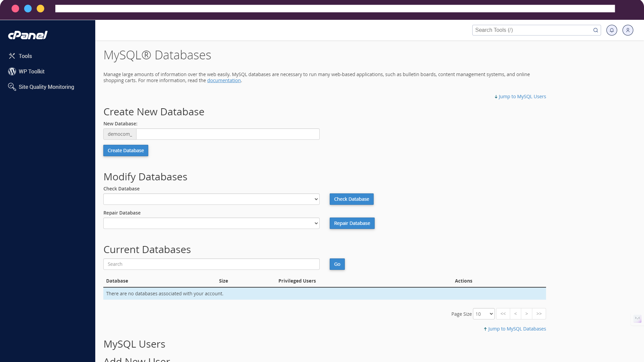The width and height of the screenshot is (644, 362).
Task: Click the Size column header
Action: pyautogui.click(x=223, y=281)
